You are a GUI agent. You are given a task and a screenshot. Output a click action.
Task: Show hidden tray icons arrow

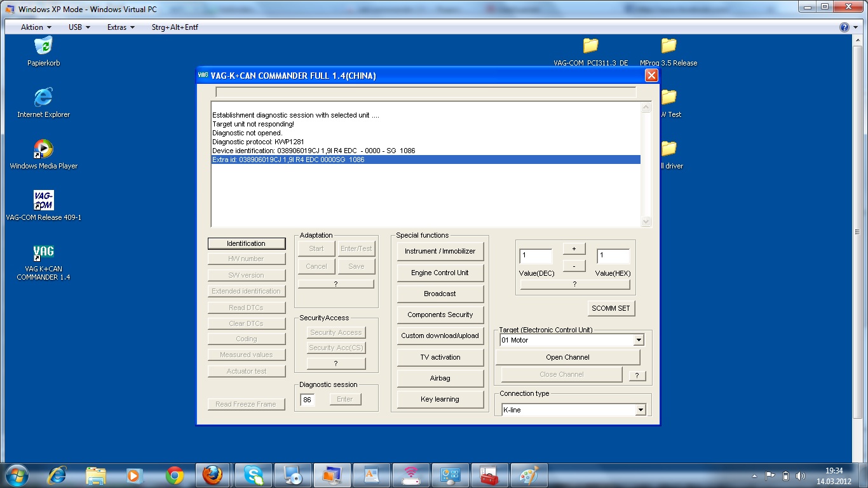[754, 476]
